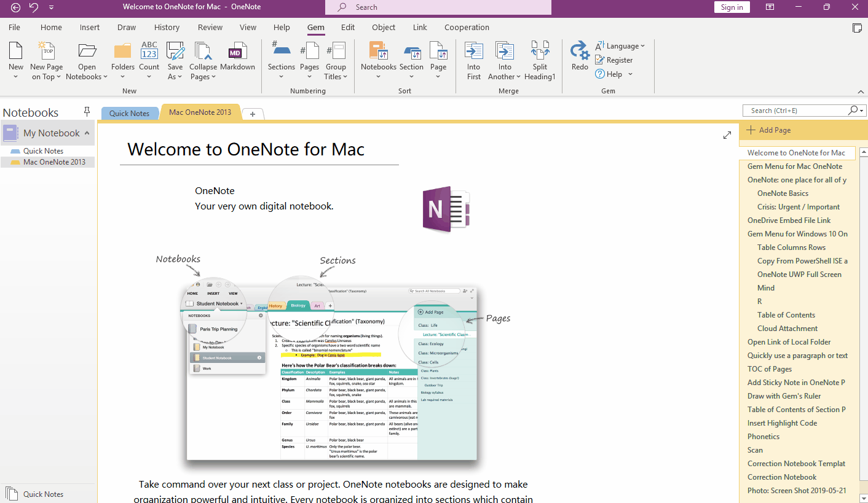Viewport: 868px width, 503px height.
Task: Click the New page icon in ribbon
Action: point(16,51)
